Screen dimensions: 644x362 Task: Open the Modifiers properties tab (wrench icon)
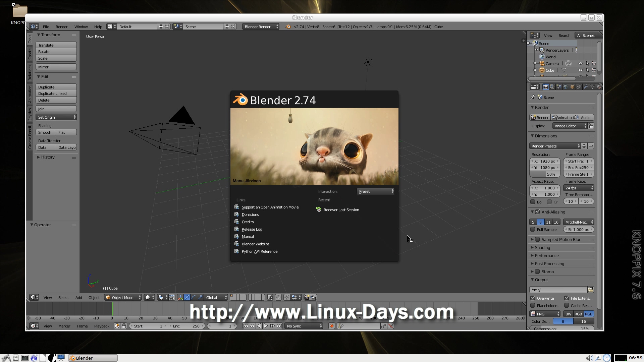[x=586, y=87]
